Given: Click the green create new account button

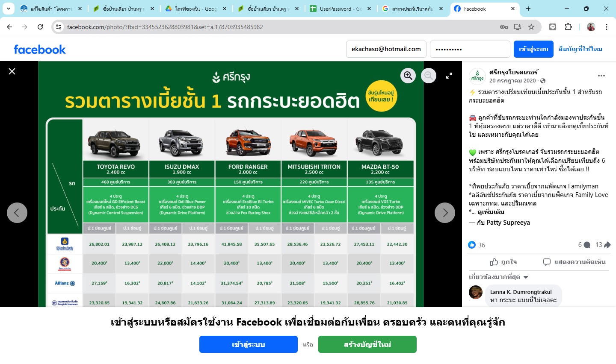Looking at the screenshot, I should [367, 344].
